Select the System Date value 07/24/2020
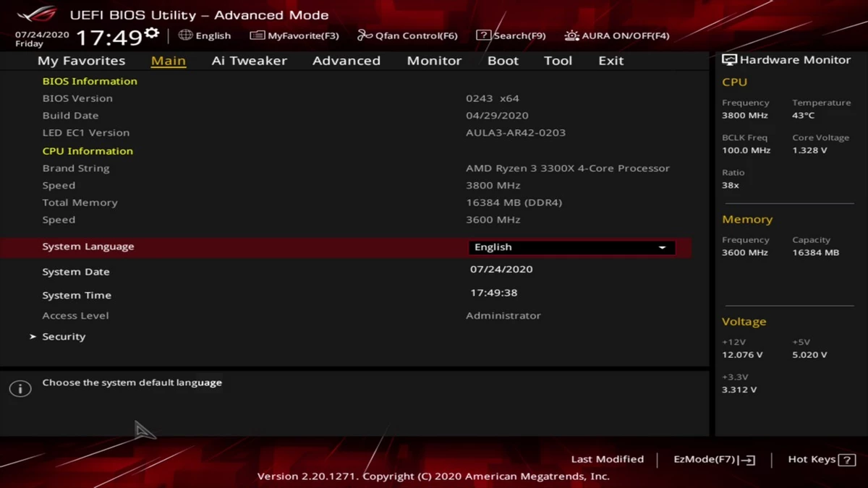This screenshot has width=868, height=488. pyautogui.click(x=501, y=269)
